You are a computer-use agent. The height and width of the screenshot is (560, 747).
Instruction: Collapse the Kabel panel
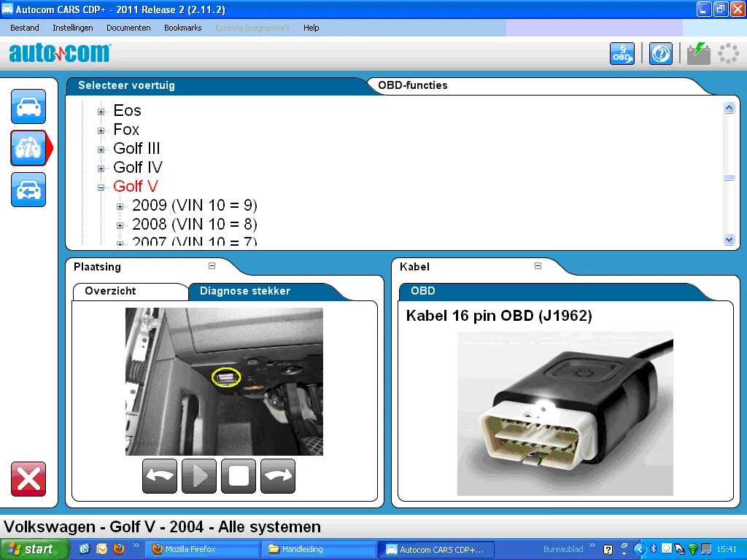[x=538, y=265]
